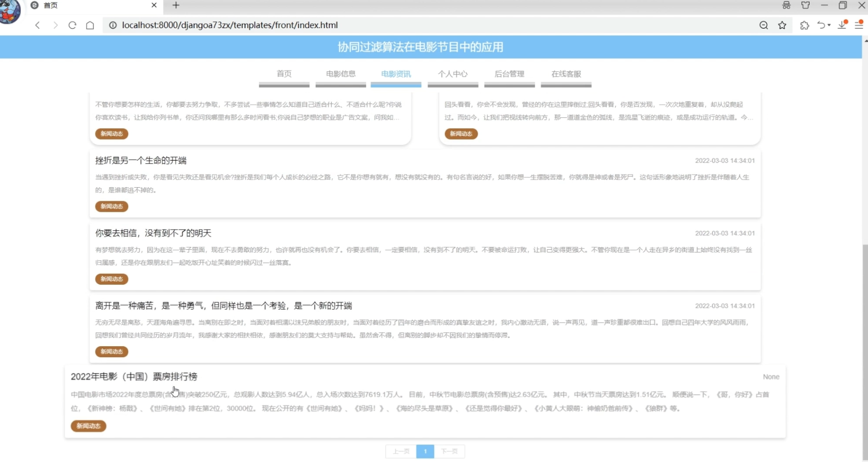Viewport: 868px width, 462px height.
Task: Click 新闻动态 tag under 挫折是另一个生命的开端
Action: (x=112, y=206)
